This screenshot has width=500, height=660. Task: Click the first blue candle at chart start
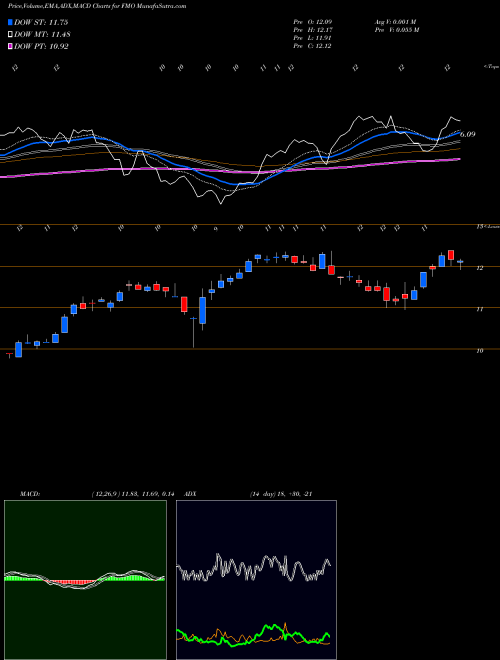[18, 350]
